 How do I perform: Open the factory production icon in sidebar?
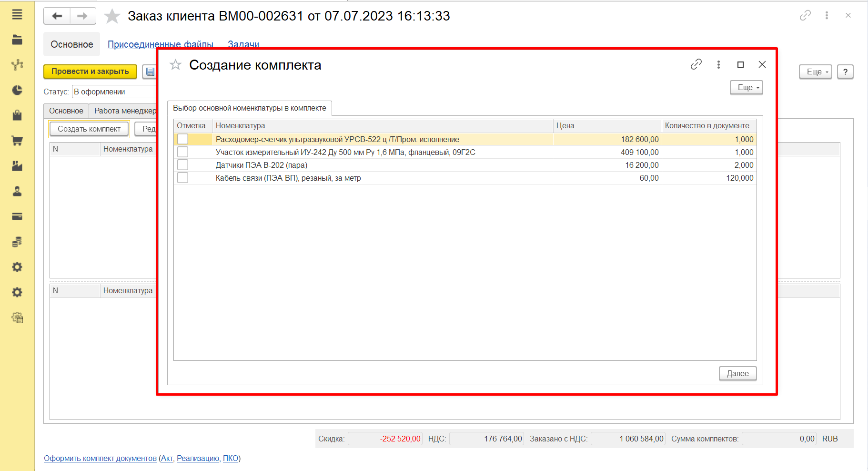tap(17, 166)
